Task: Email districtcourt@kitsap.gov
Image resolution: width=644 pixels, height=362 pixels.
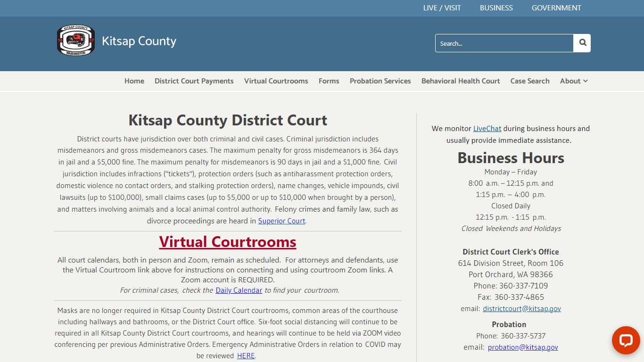Action: tap(522, 308)
